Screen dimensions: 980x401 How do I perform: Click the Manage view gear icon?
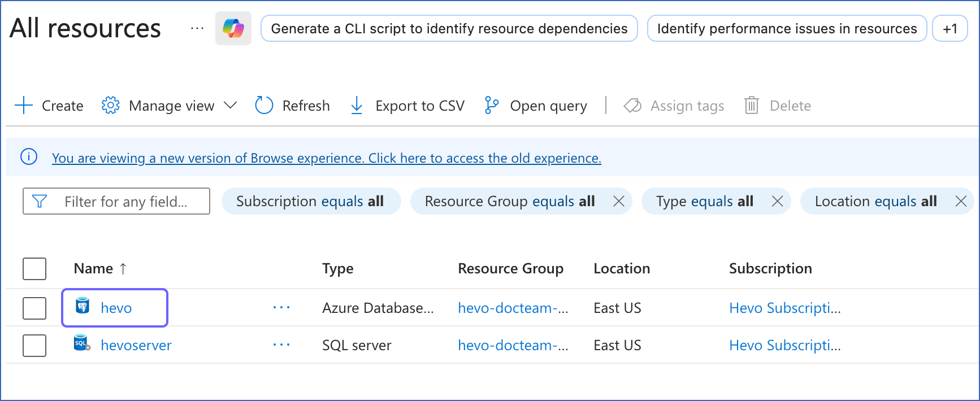click(110, 105)
